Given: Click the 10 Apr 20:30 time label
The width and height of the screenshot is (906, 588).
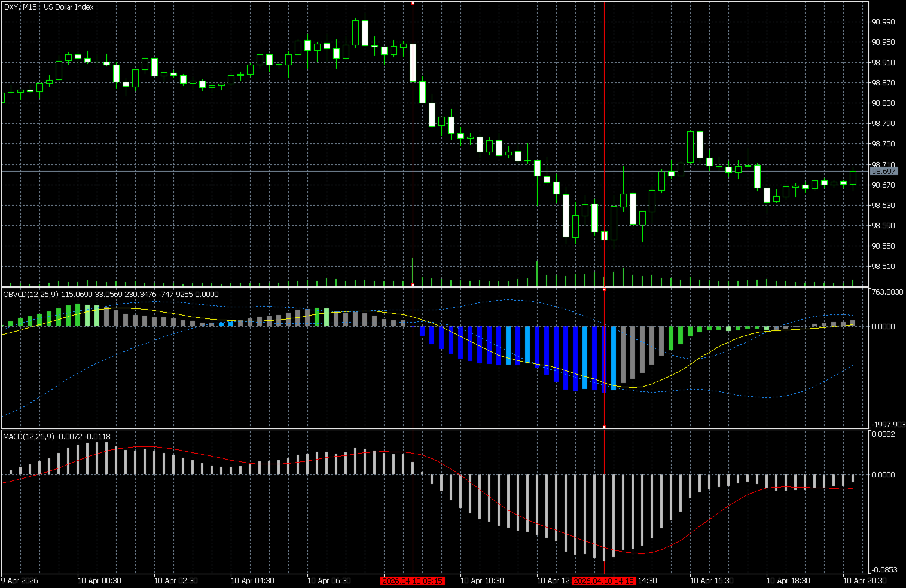Looking at the screenshot, I should [x=865, y=581].
